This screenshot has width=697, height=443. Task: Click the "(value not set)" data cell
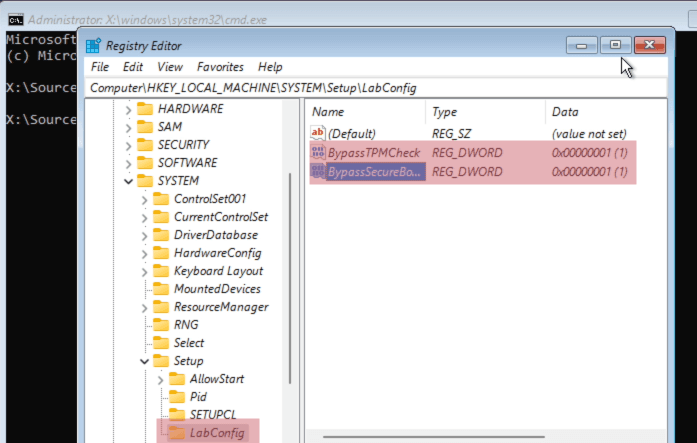click(x=589, y=134)
